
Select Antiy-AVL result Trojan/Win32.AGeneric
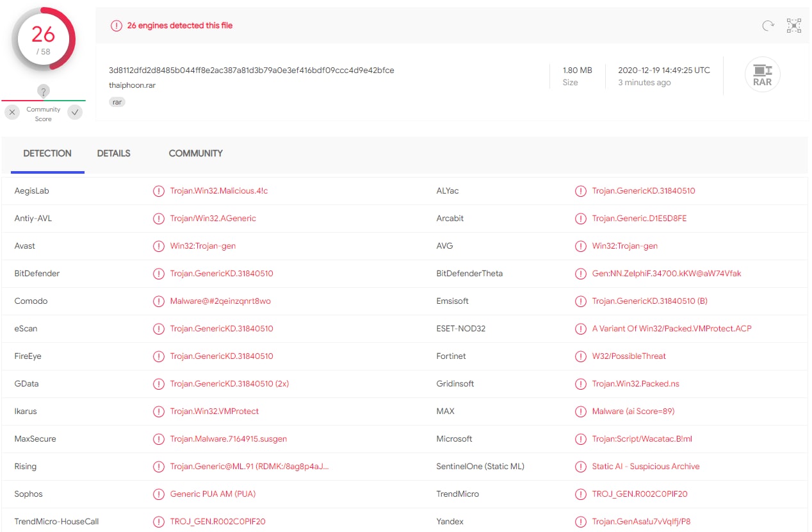[213, 219]
